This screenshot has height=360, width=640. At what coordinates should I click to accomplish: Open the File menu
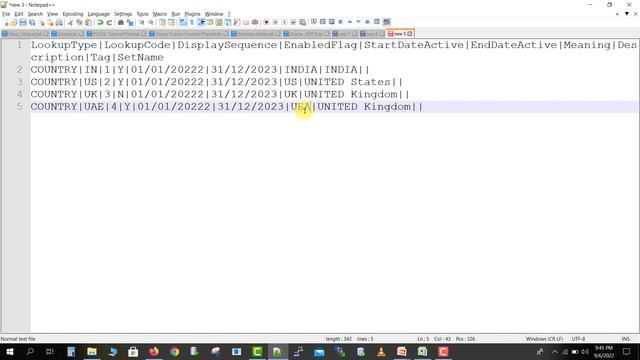point(6,14)
